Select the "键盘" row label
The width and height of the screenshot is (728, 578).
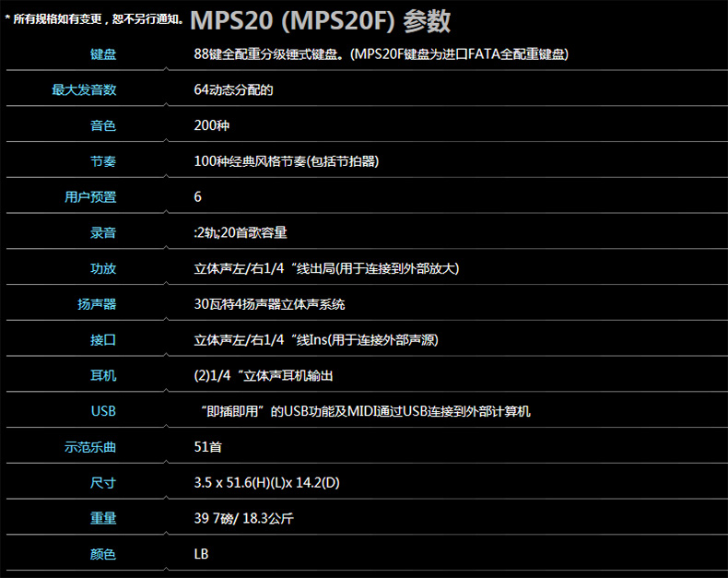click(103, 54)
